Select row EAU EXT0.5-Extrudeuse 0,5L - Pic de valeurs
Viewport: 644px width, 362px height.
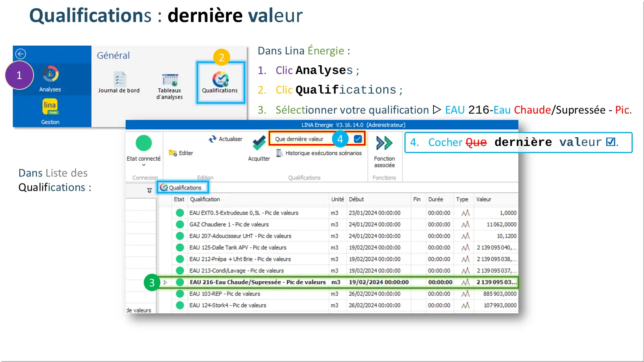[x=338, y=213]
